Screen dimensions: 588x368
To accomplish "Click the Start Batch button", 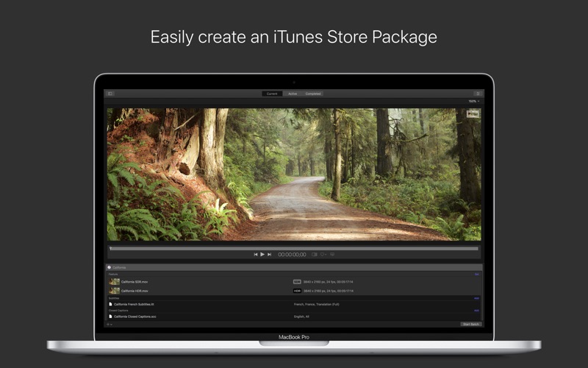I will point(471,324).
